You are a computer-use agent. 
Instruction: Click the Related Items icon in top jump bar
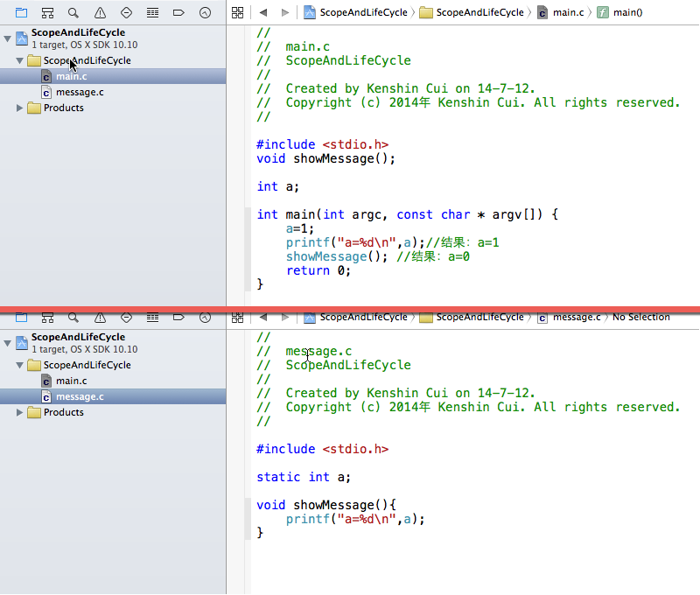[x=237, y=13]
